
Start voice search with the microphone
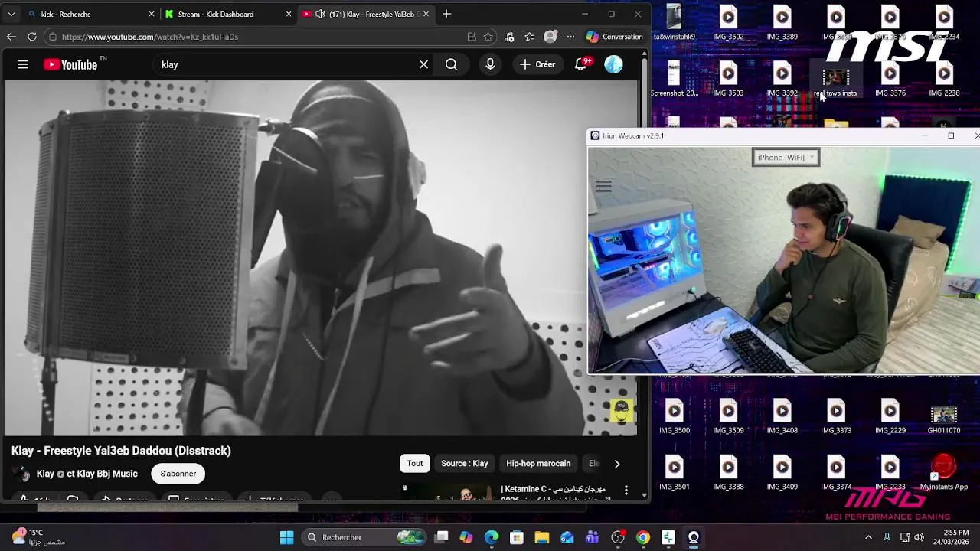coord(490,64)
